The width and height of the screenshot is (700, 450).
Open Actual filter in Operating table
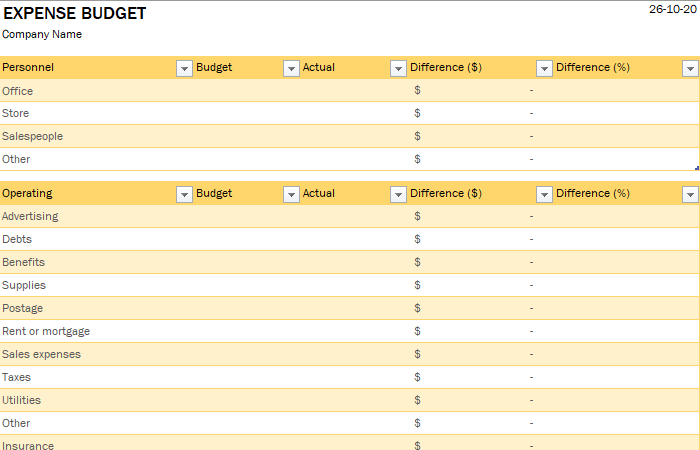click(398, 195)
